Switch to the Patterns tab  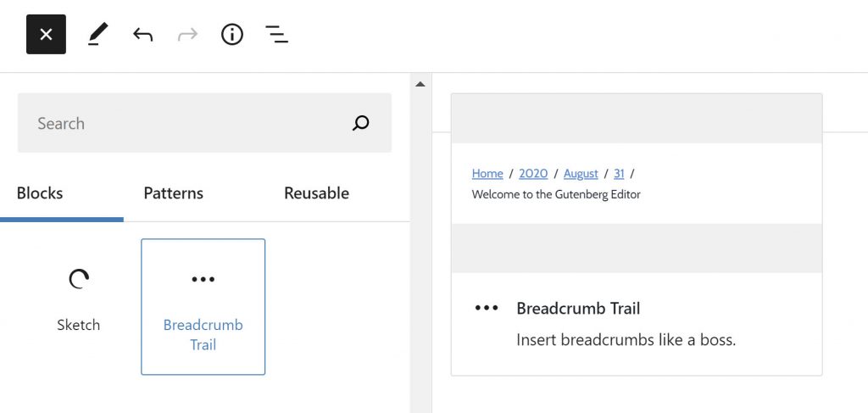[x=173, y=193]
